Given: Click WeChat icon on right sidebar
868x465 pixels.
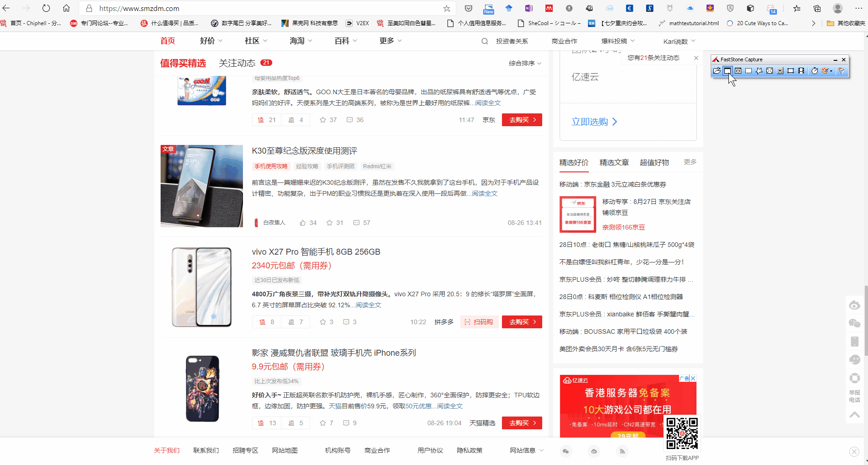Looking at the screenshot, I should pos(854,323).
